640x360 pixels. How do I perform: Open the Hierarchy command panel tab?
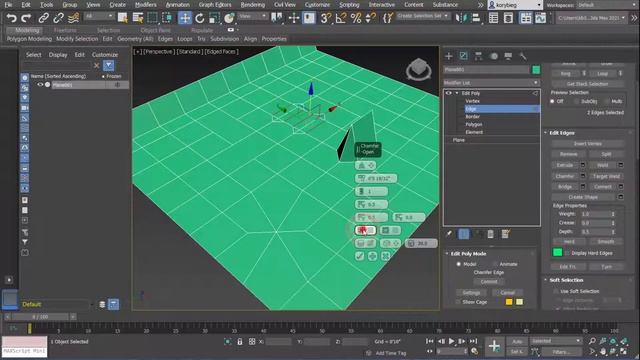(478, 56)
